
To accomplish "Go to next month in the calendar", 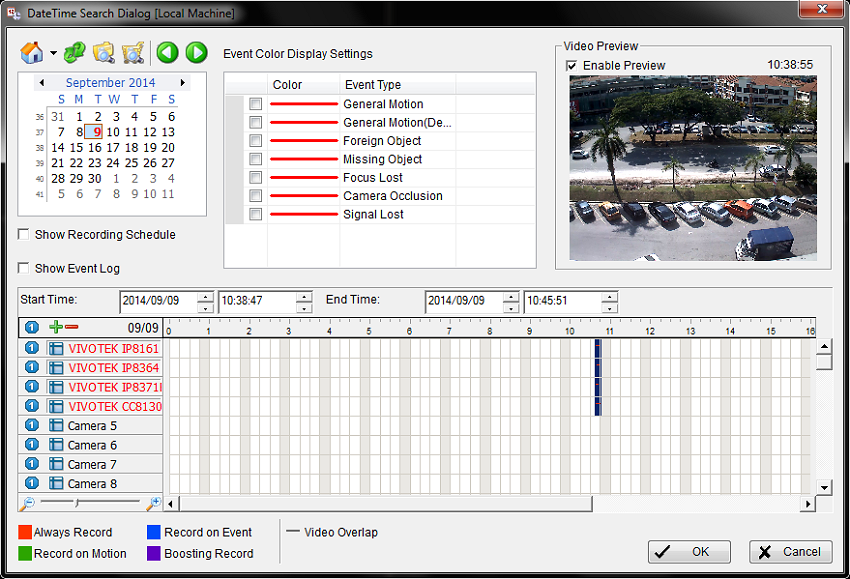I will click(183, 83).
